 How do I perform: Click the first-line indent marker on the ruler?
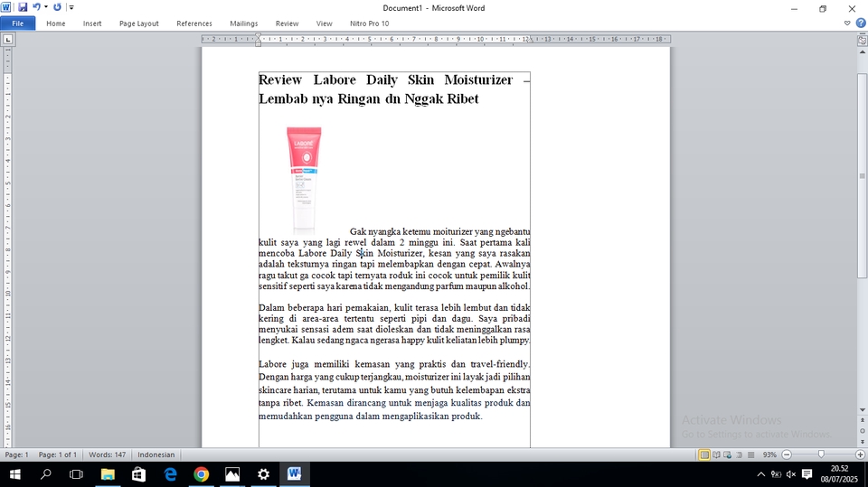click(x=259, y=36)
